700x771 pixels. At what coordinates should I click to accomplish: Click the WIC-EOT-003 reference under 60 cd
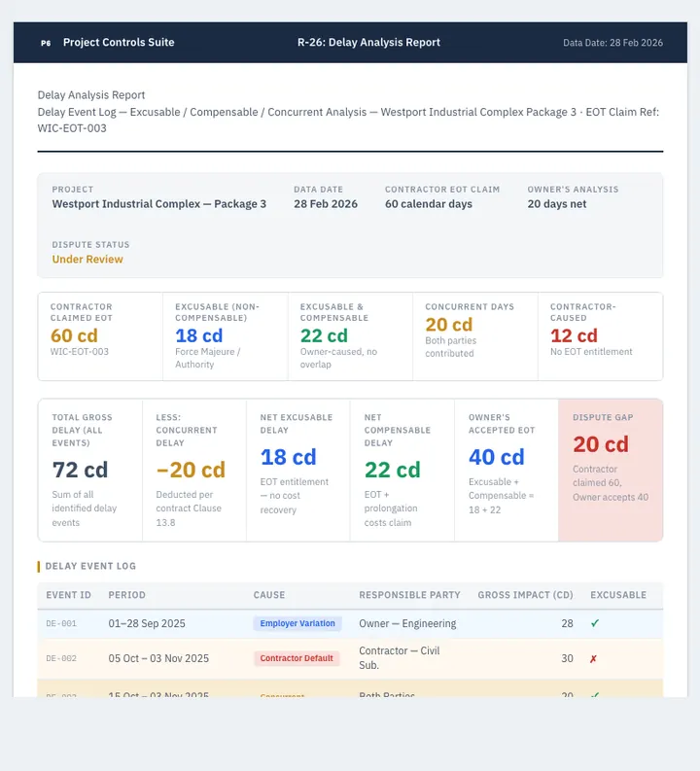[x=79, y=352]
